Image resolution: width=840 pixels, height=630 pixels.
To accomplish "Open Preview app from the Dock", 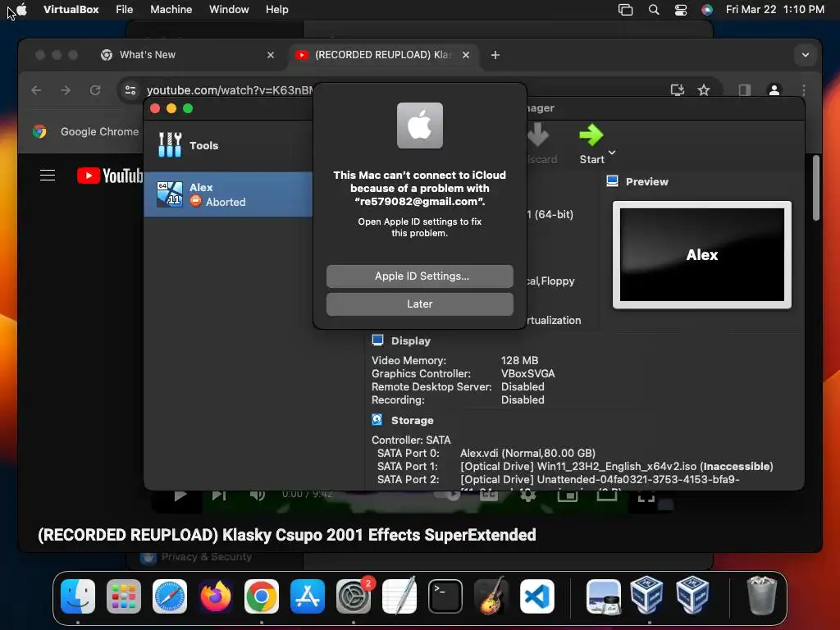I will 603,596.
